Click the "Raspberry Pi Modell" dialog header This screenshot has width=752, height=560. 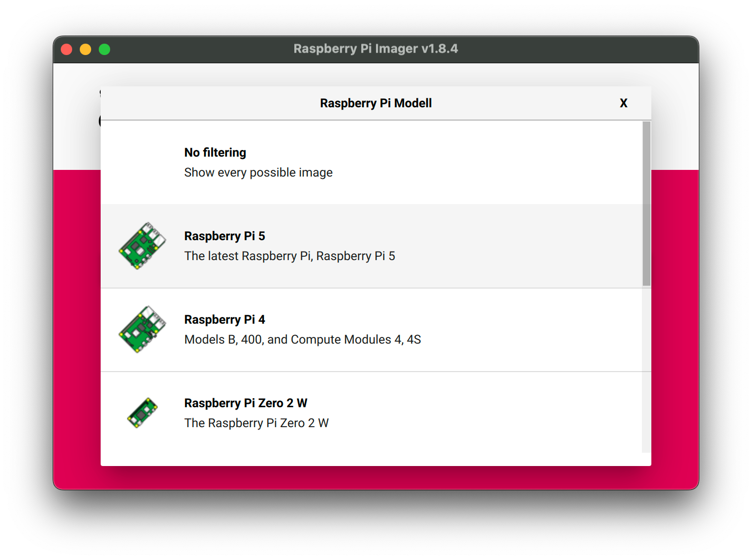pos(376,103)
